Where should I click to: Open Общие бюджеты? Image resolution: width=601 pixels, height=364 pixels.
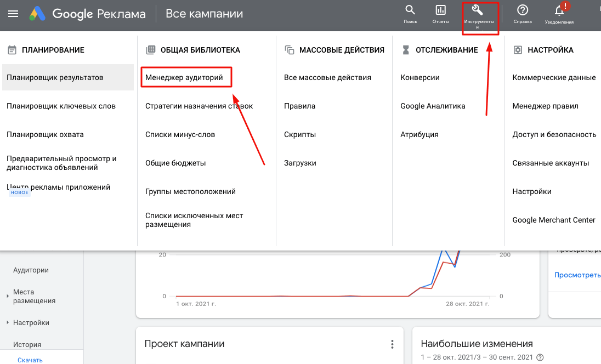click(175, 163)
